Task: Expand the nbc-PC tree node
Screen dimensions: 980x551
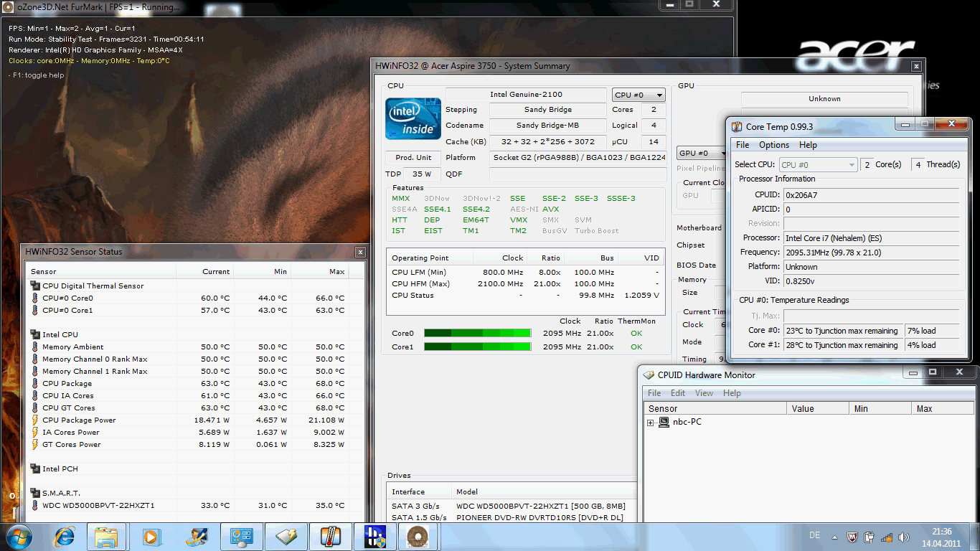Action: click(x=651, y=423)
